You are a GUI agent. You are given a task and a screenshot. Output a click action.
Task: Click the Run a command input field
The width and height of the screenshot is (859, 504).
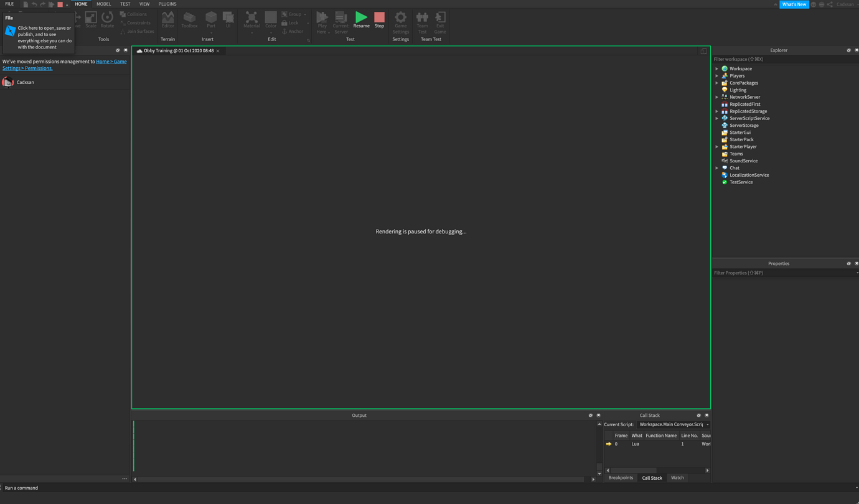[62, 488]
